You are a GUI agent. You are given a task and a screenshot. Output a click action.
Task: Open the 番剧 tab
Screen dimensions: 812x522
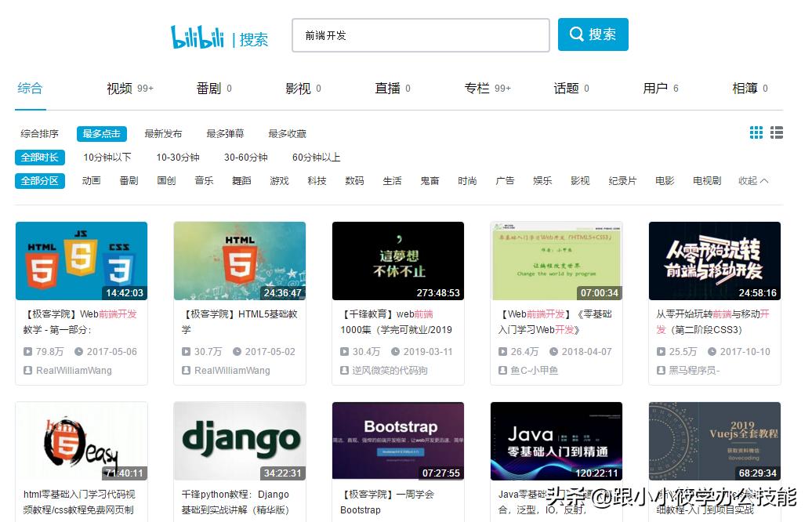click(214, 89)
